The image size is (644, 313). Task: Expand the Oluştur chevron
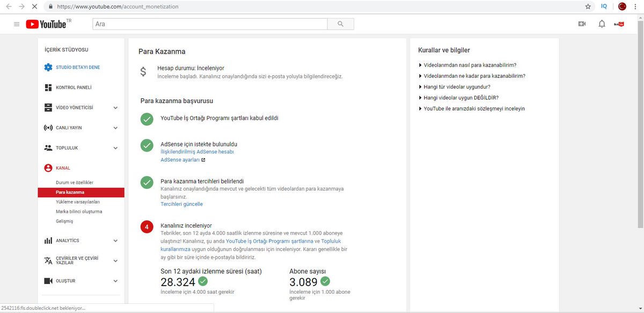click(x=115, y=281)
